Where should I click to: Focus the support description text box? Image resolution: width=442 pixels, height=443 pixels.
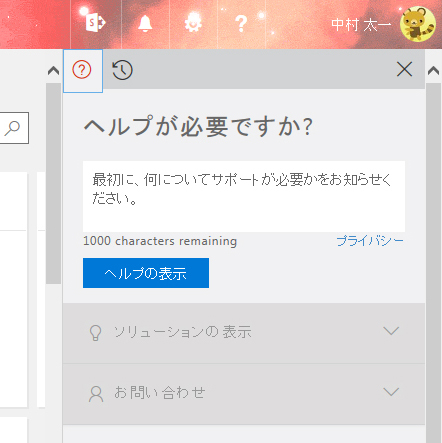coord(244,196)
